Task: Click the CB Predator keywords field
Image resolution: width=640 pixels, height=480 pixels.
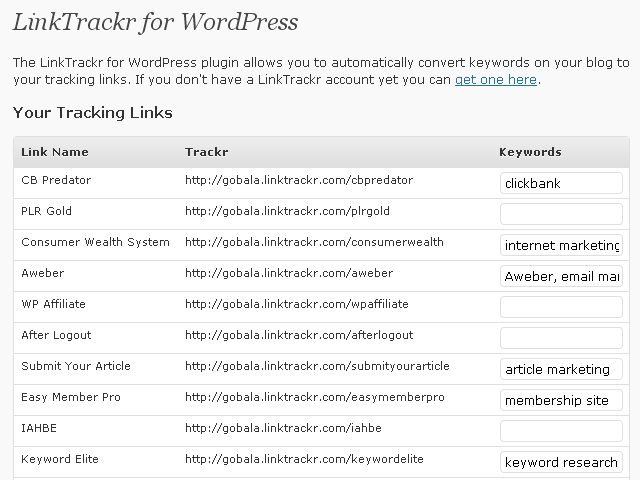Action: 561,183
